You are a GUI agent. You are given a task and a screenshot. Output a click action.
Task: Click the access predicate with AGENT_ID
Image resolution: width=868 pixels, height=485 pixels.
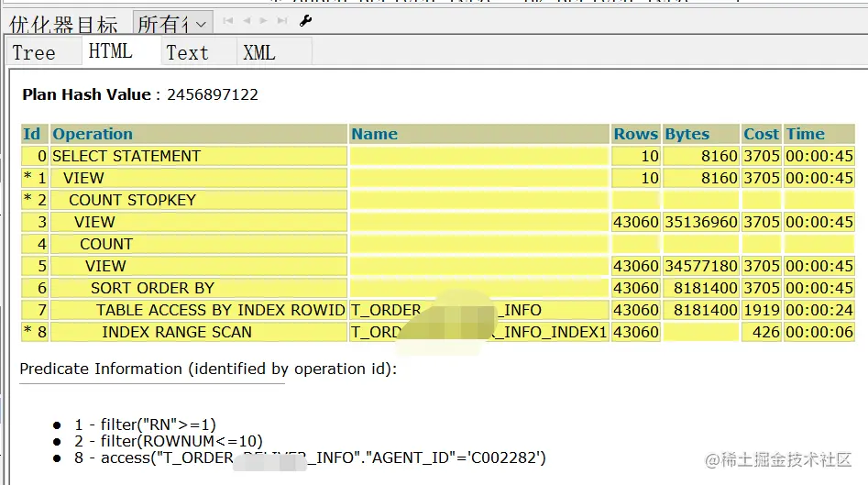pyautogui.click(x=310, y=457)
